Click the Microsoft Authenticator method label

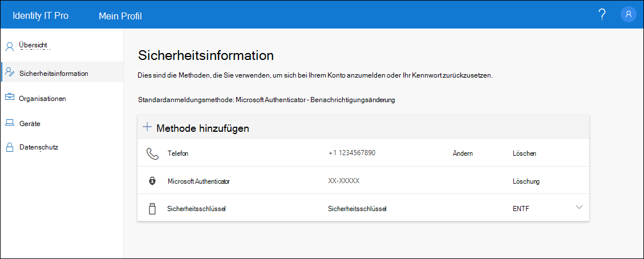tap(199, 181)
